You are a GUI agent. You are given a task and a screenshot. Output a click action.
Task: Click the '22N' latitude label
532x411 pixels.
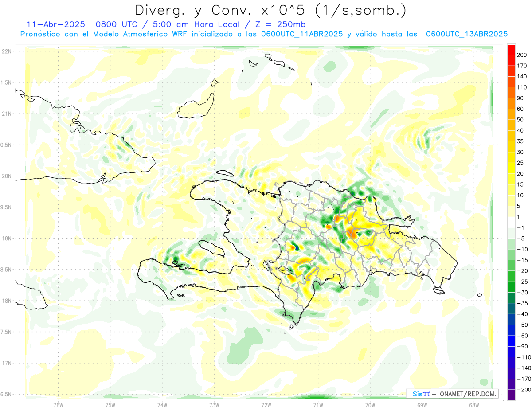pos(7,51)
